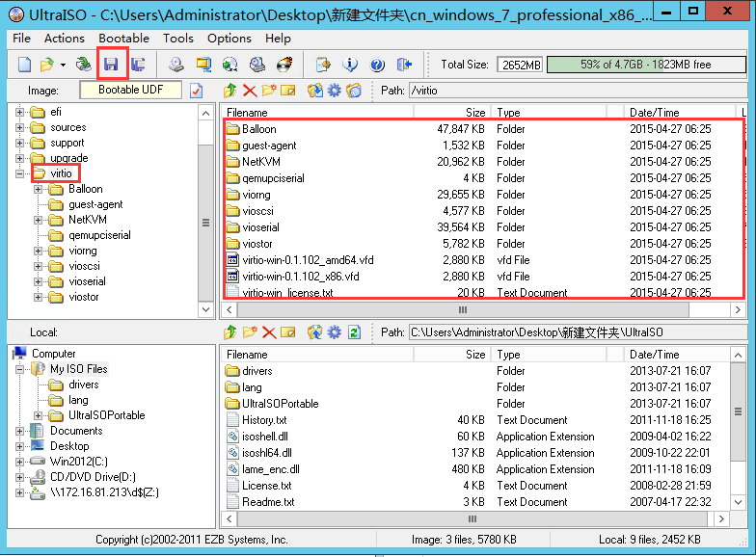Click red X delete in Local toolbar
The width and height of the screenshot is (756, 557).
[x=269, y=332]
